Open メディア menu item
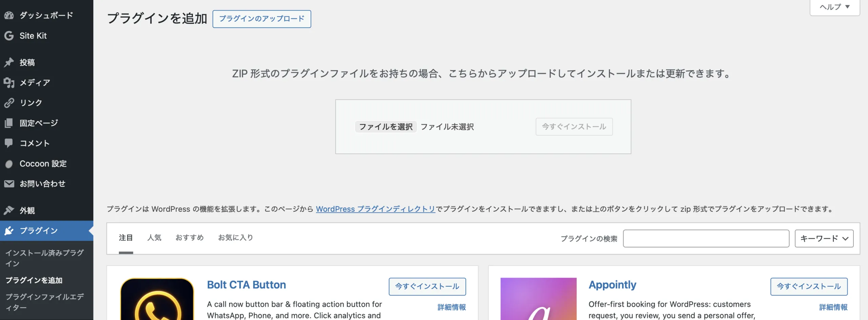 coord(46,82)
